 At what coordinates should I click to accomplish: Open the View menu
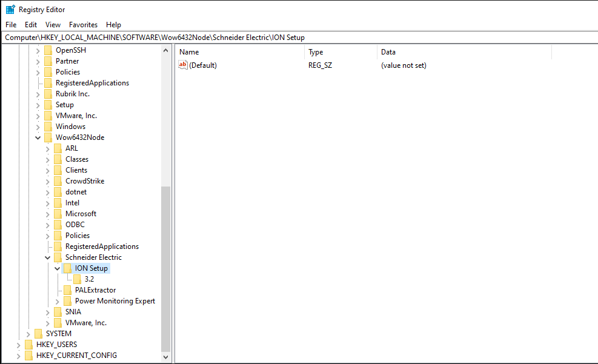(53, 25)
